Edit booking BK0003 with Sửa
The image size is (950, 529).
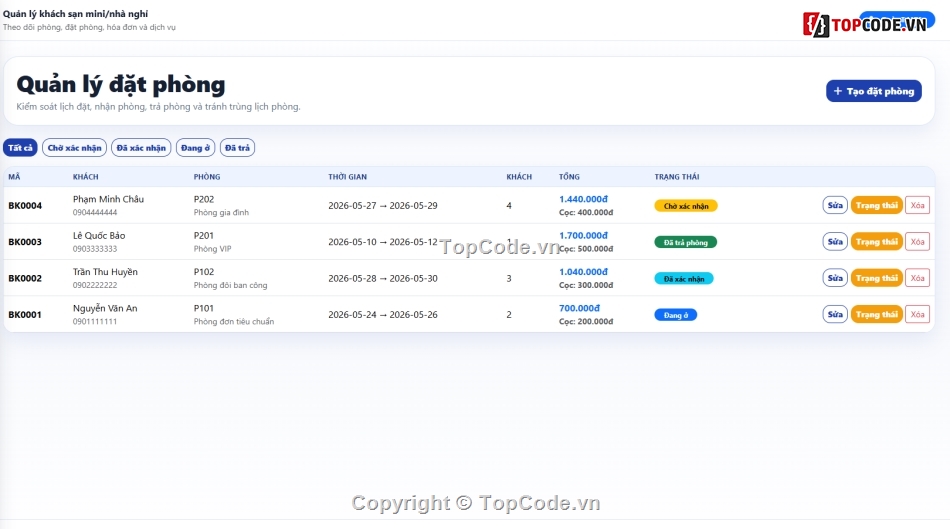coord(835,242)
